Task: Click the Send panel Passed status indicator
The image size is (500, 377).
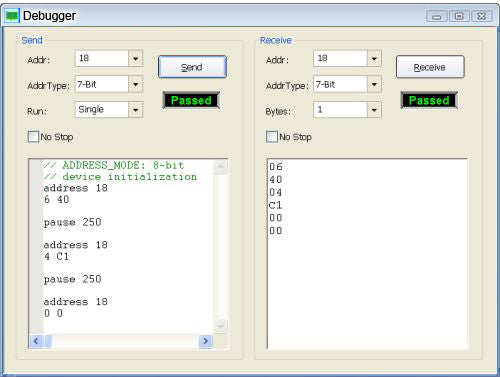Action: (x=191, y=100)
